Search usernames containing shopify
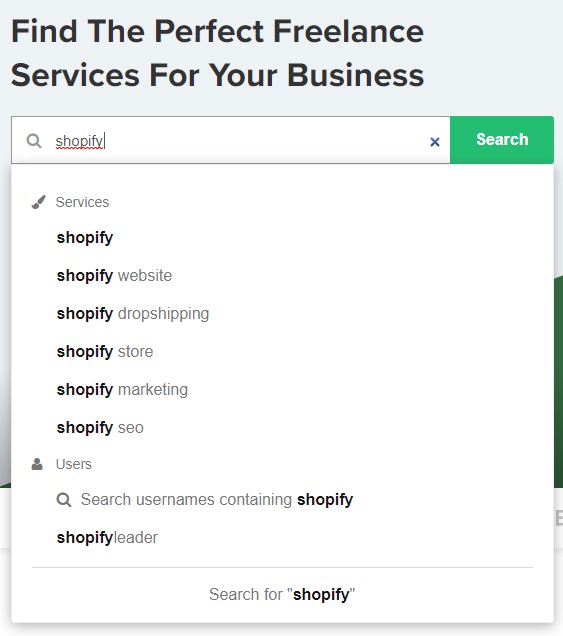The height and width of the screenshot is (636, 563). [x=217, y=500]
